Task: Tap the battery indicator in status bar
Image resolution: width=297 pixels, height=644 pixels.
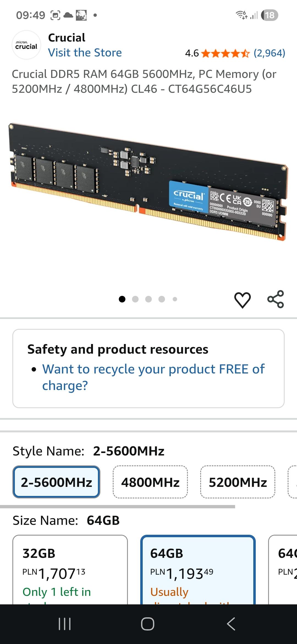Action: click(270, 15)
